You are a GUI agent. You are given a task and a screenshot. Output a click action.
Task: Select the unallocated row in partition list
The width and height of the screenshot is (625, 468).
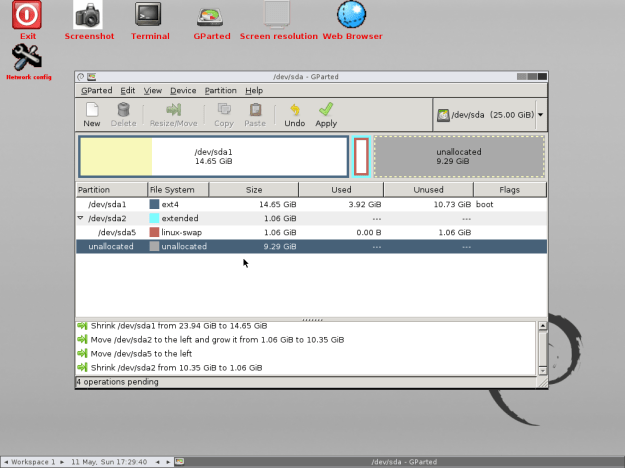point(311,246)
